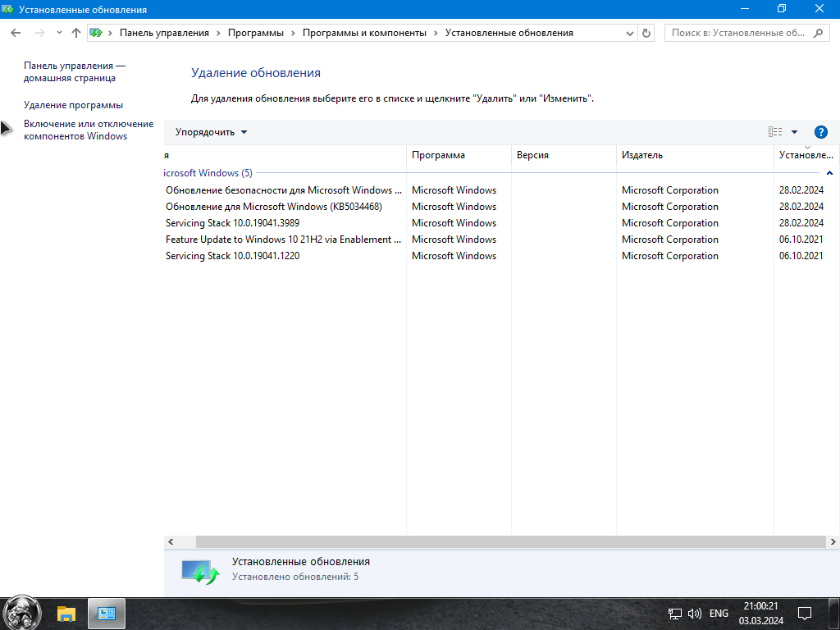Viewport: 840px width, 630px height.
Task: Launch File Explorer from the taskbar
Action: pyautogui.click(x=66, y=614)
